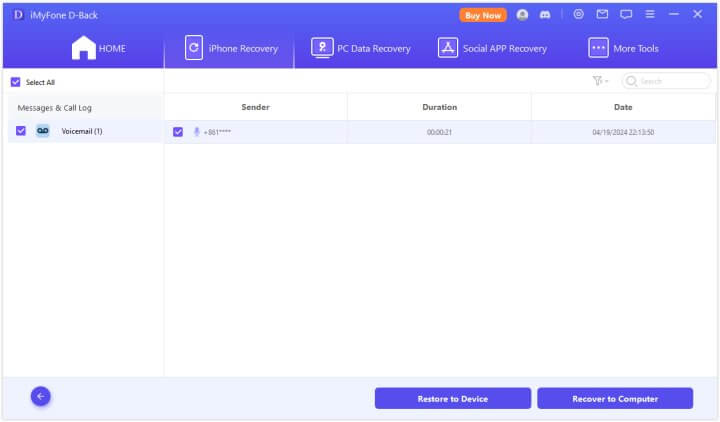Click the Buy Now button

(x=483, y=15)
